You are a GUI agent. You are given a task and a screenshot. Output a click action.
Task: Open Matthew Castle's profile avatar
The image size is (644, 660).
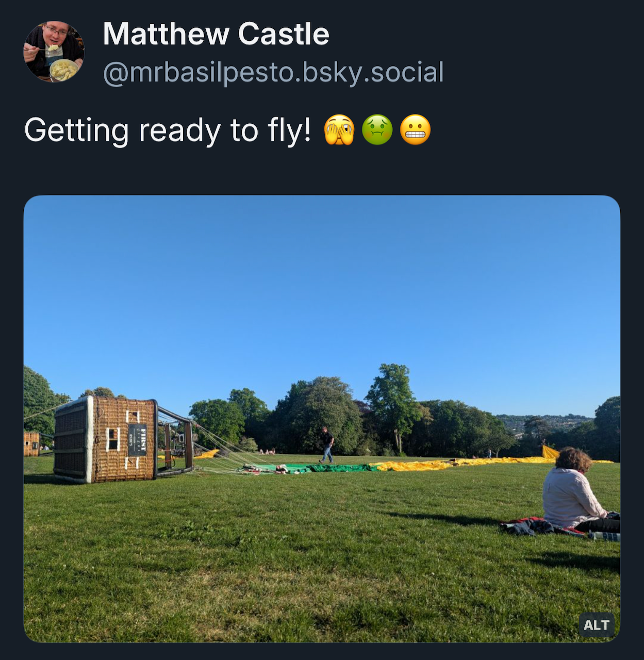click(x=54, y=52)
